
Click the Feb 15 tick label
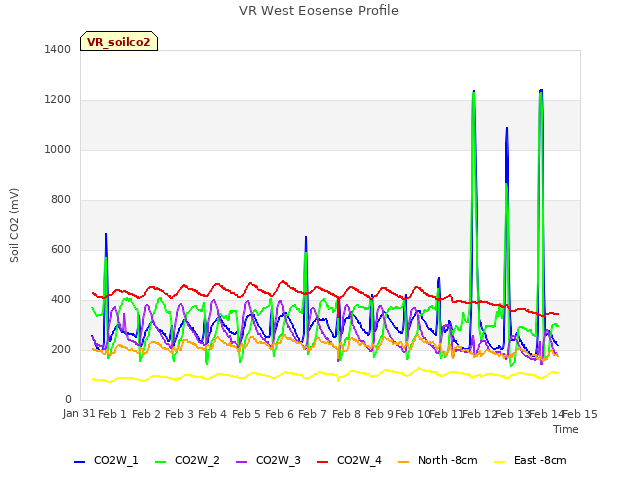[x=580, y=414]
